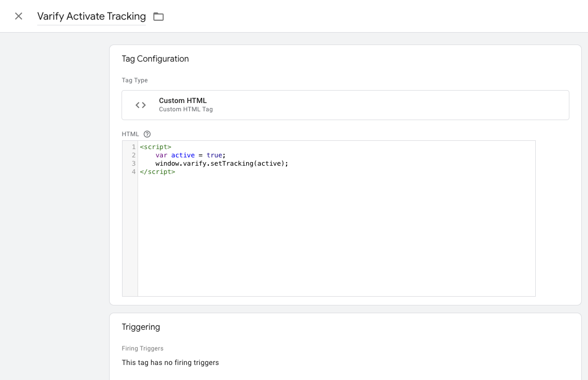Place cursor on the opening <script> line
Viewport: 588px width, 380px height.
point(156,147)
